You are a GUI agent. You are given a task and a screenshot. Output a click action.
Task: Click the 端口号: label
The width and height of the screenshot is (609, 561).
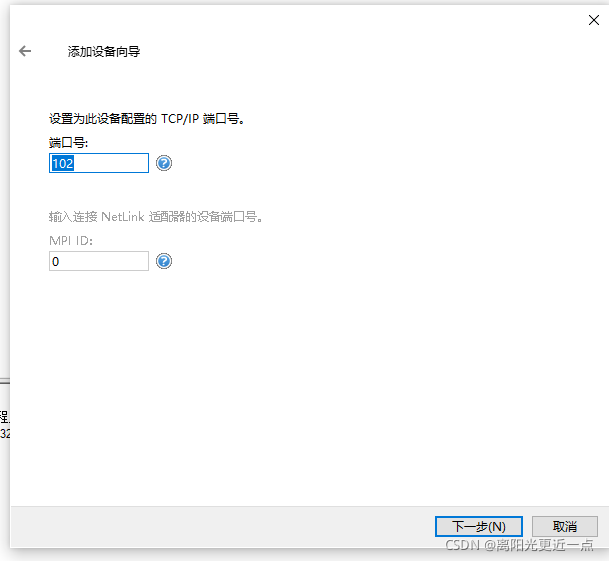click(x=68, y=143)
